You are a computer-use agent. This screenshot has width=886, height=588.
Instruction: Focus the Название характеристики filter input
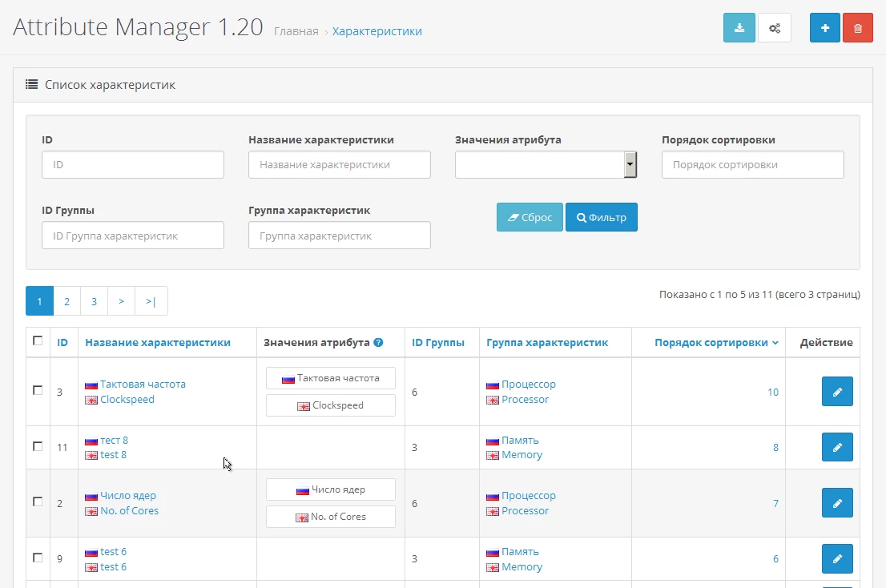pos(340,164)
